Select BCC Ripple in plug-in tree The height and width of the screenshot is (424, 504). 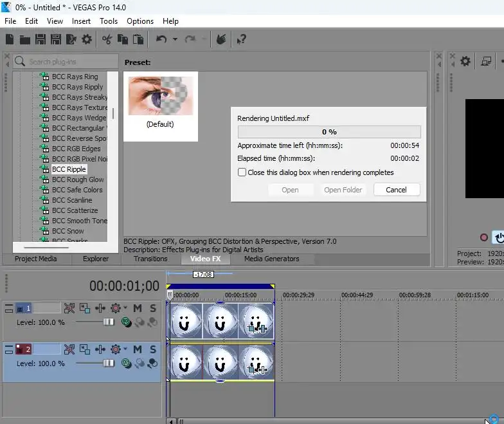tap(69, 169)
